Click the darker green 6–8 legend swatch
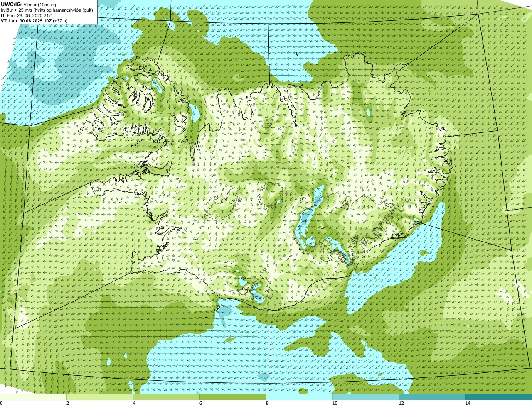532x406 pixels. (233, 397)
